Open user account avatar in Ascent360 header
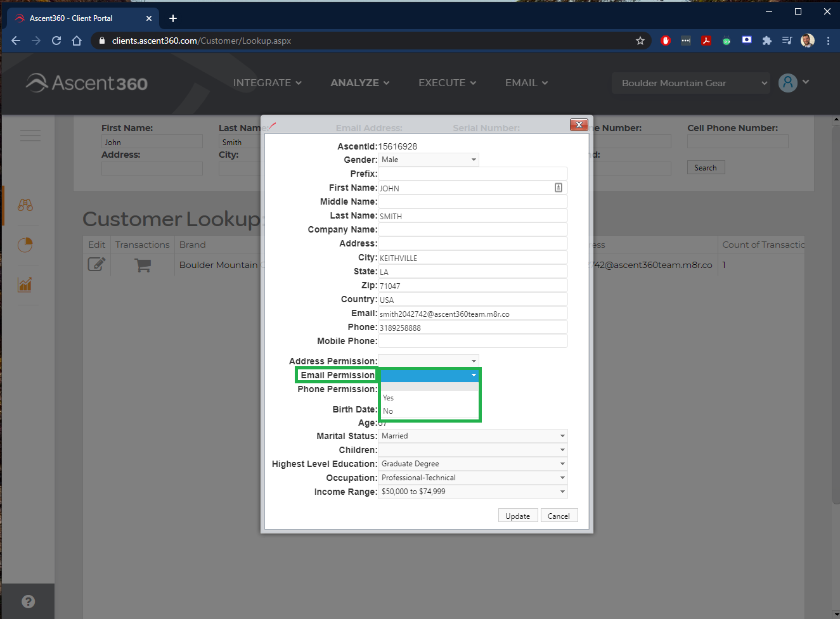 click(788, 83)
